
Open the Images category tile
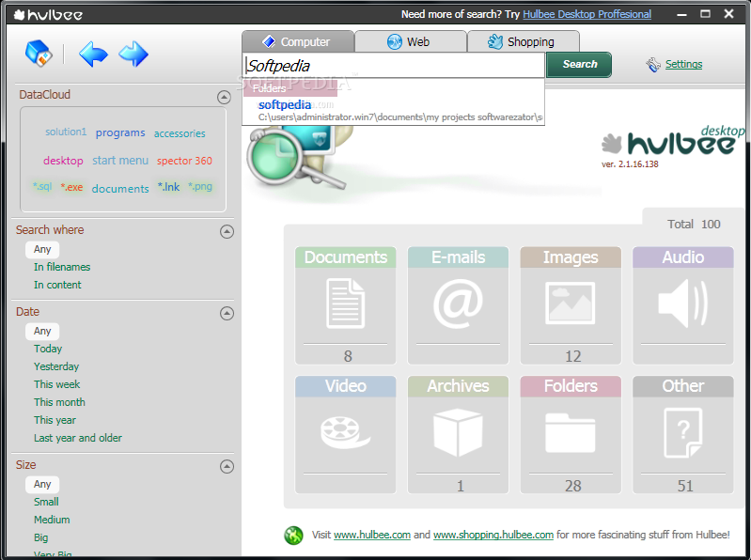(x=571, y=305)
